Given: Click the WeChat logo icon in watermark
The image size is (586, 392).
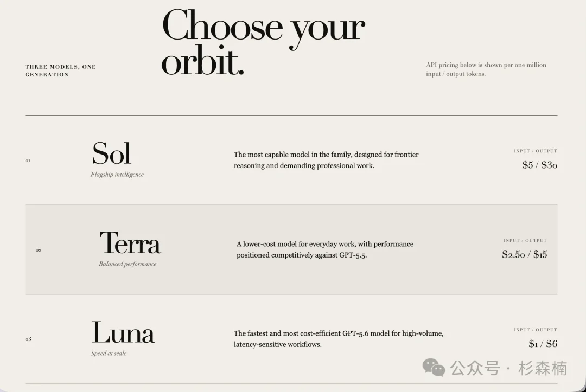Looking at the screenshot, I should point(434,368).
